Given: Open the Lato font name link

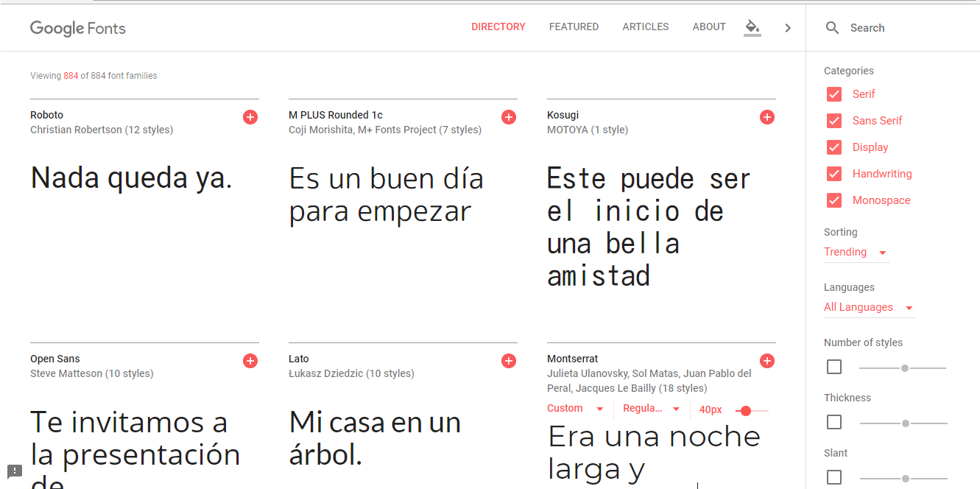Looking at the screenshot, I should coord(298,359).
